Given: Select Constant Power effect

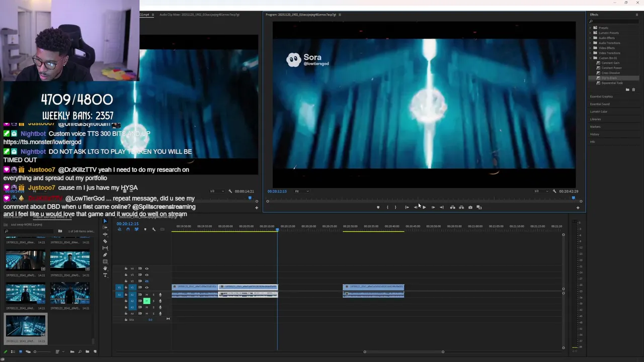Looking at the screenshot, I should tap(612, 68).
